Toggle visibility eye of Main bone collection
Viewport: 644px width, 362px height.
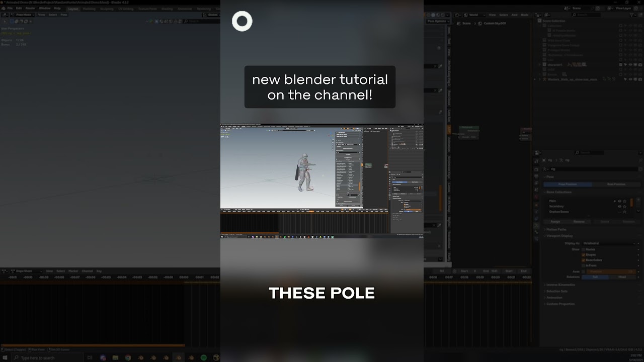[619, 201]
